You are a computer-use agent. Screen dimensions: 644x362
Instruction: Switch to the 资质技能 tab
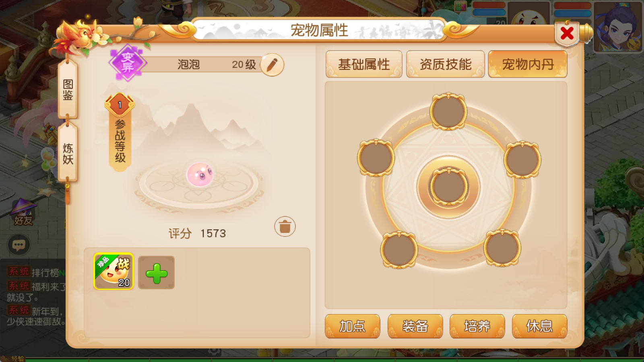pos(445,64)
